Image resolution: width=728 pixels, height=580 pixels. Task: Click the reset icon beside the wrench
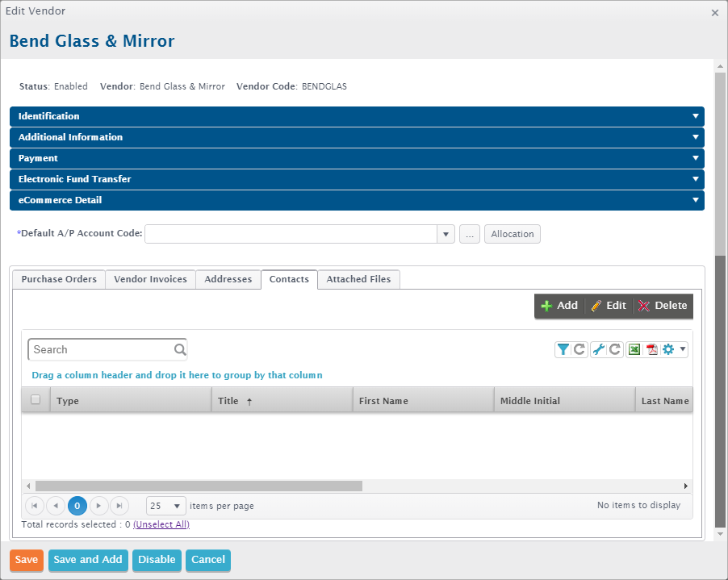click(x=615, y=349)
